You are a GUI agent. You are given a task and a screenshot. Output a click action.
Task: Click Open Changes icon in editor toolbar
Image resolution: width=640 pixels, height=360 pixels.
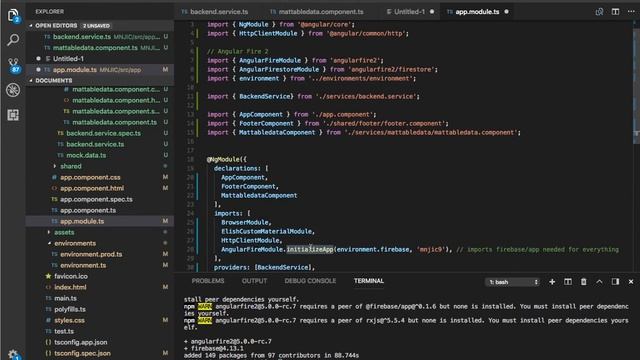click(599, 12)
